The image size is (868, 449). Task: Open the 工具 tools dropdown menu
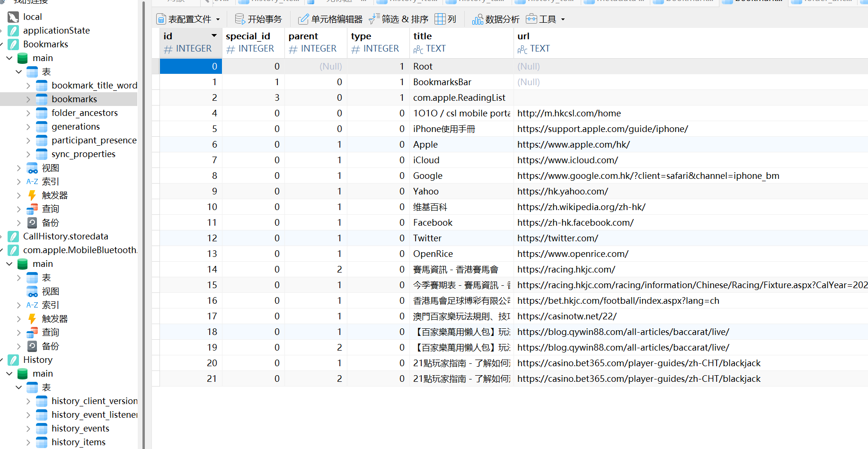[546, 19]
